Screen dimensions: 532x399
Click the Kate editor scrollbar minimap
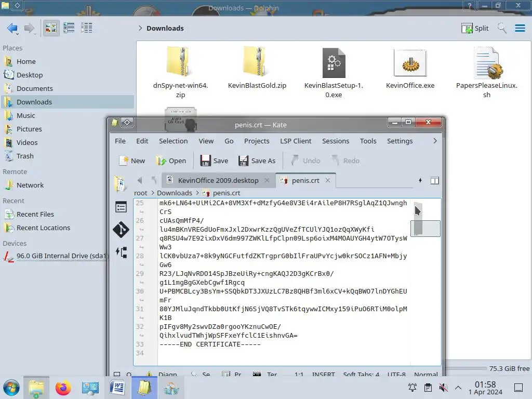click(x=425, y=282)
